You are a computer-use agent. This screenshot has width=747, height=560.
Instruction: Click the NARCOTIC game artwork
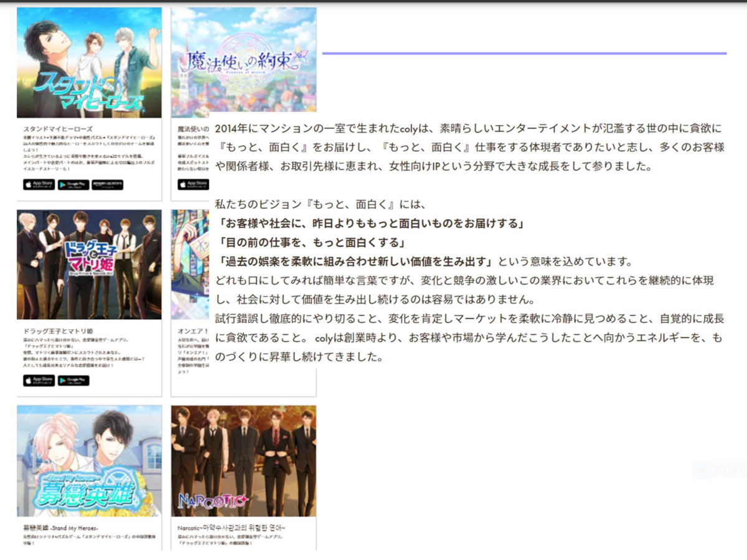pyautogui.click(x=243, y=461)
